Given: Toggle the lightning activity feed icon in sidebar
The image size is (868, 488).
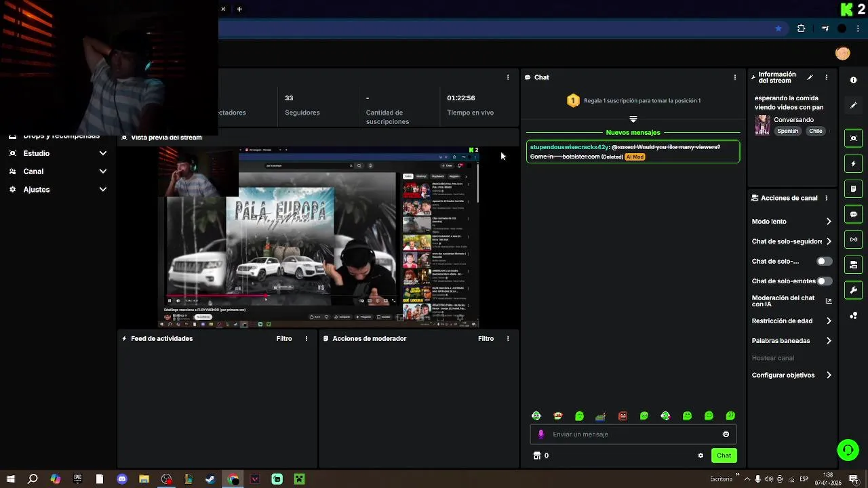Looking at the screenshot, I should (x=853, y=163).
